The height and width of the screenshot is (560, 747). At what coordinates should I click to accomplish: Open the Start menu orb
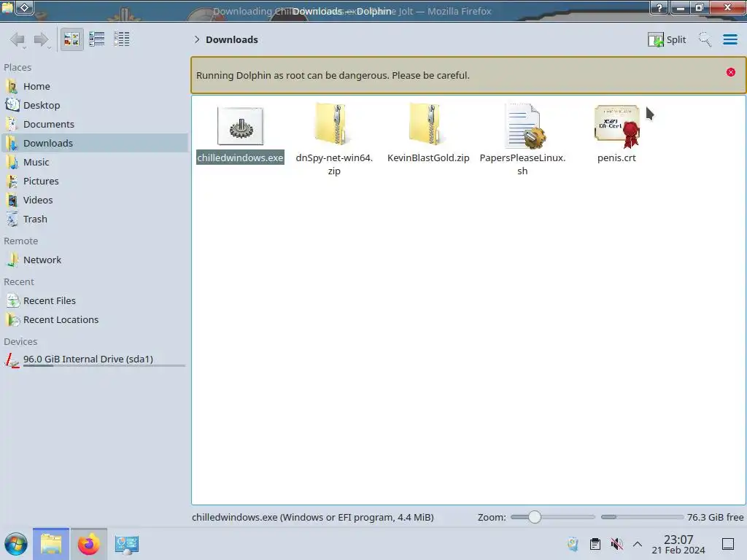tap(16, 544)
